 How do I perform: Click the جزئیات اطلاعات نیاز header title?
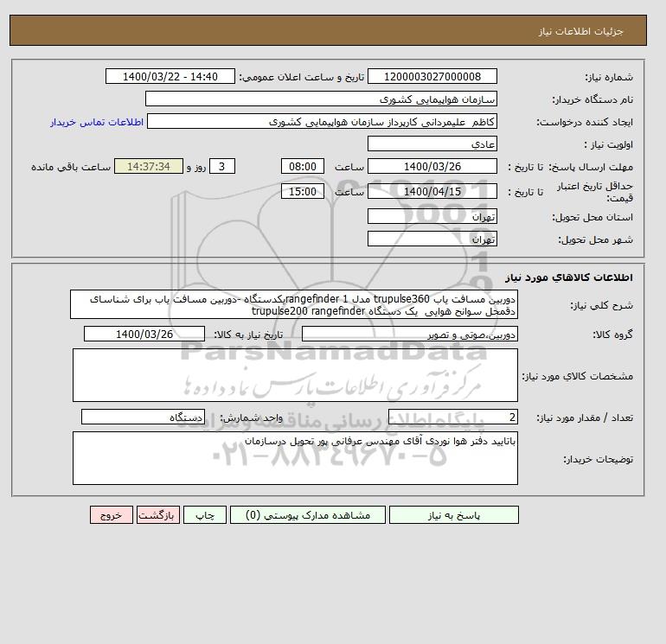(x=580, y=31)
